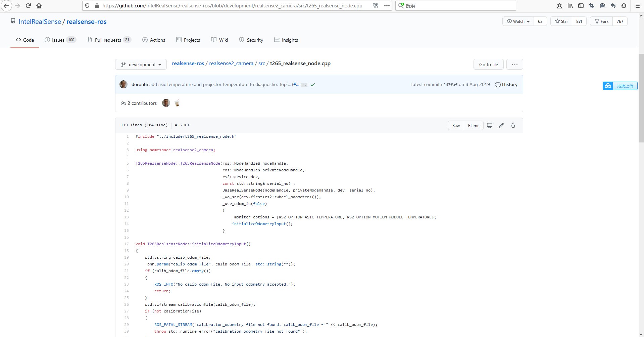Image resolution: width=644 pixels, height=337 pixels.
Task: View the file Raw
Action: click(456, 125)
